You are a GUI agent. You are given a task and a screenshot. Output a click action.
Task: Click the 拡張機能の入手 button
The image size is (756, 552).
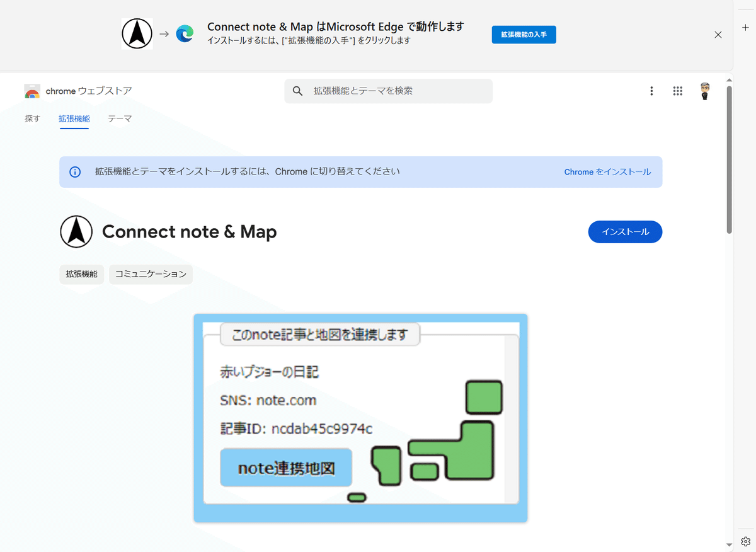click(524, 35)
